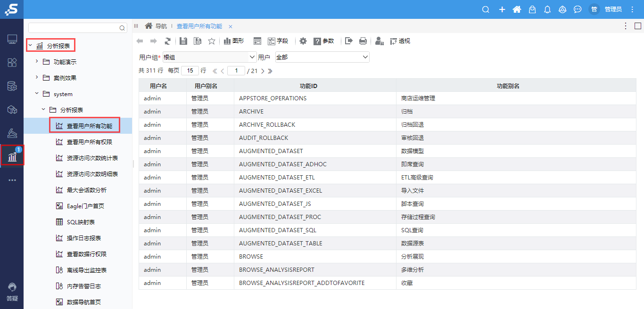
Task: Go to previous page arrow in pager
Action: point(223,71)
